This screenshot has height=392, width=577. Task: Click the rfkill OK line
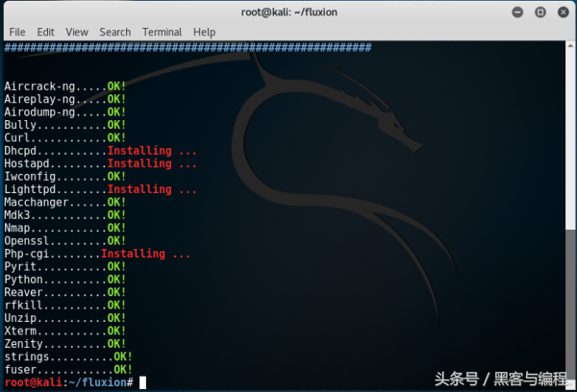tap(65, 306)
